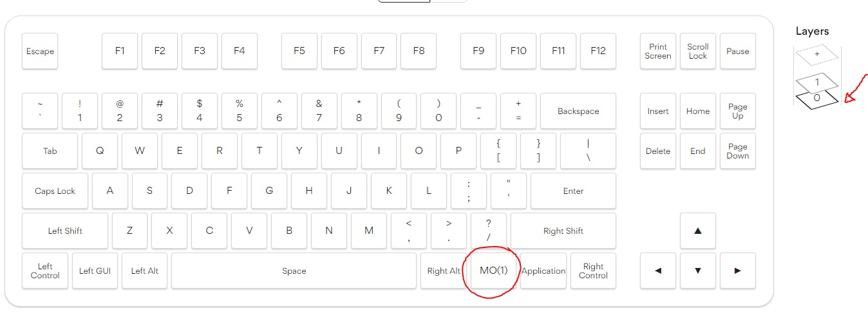Pick the F12 function key
868x315 pixels.
pos(598,51)
